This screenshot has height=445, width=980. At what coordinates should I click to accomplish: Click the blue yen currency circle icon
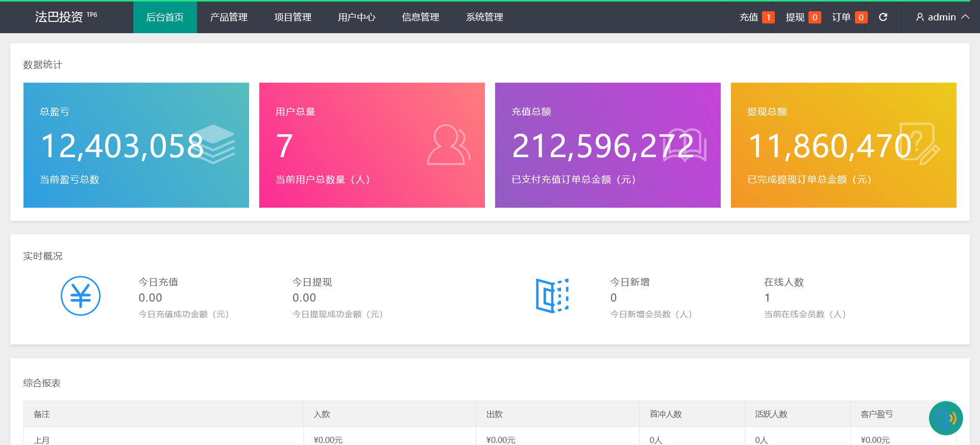81,296
